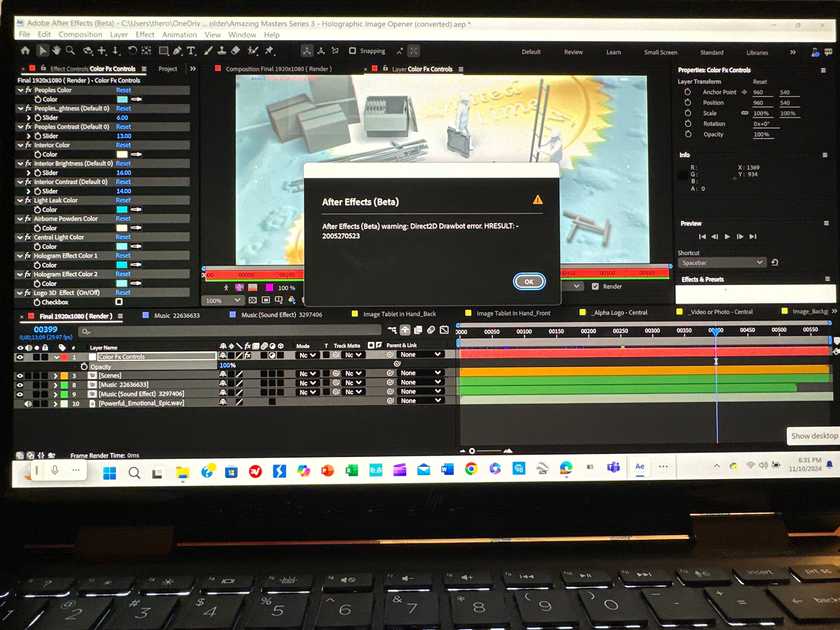Expand the Scenes layer properties
The width and height of the screenshot is (840, 630).
pos(55,376)
